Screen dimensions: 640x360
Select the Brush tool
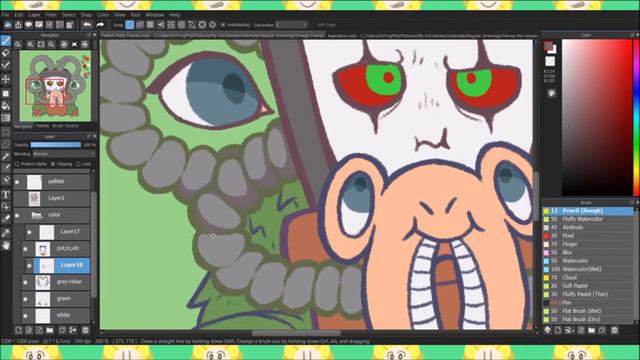coord(6,41)
